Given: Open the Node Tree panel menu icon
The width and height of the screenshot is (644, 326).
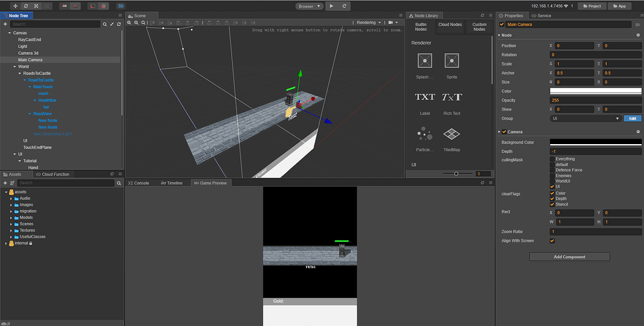Looking at the screenshot, I should point(120,16).
